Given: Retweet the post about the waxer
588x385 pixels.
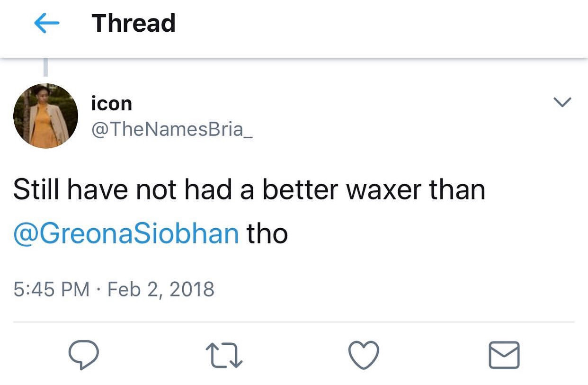Looking at the screenshot, I should pos(224,356).
